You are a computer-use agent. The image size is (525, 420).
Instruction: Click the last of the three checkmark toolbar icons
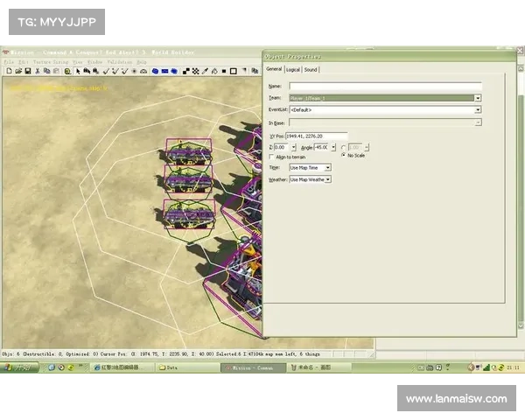(125, 71)
